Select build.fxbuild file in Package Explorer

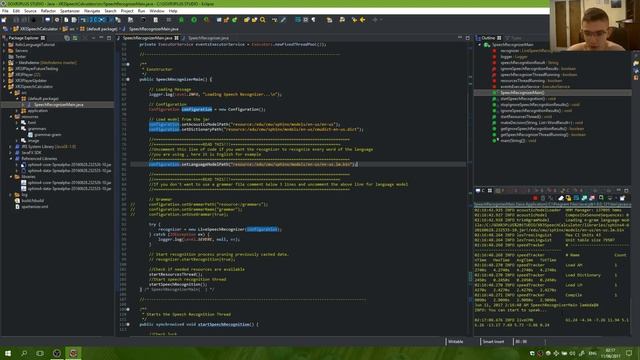(x=32, y=201)
